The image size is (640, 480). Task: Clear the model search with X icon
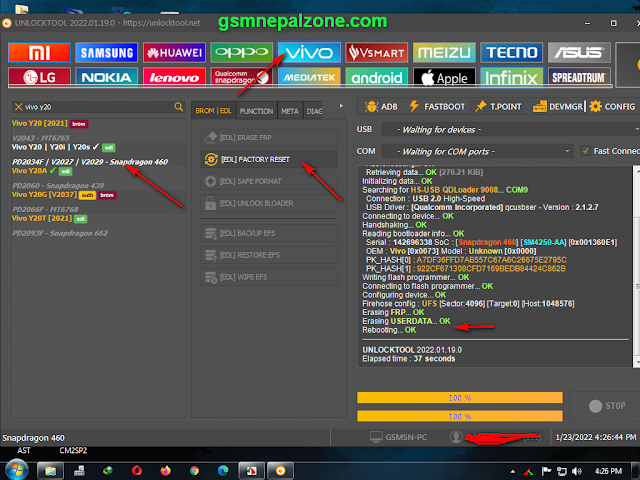coord(18,107)
